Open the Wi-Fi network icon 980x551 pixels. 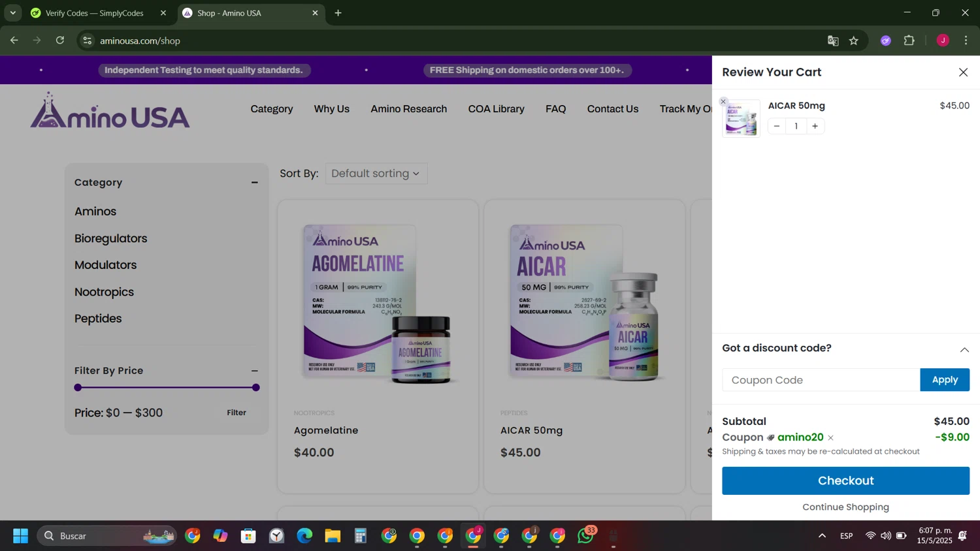tap(870, 536)
